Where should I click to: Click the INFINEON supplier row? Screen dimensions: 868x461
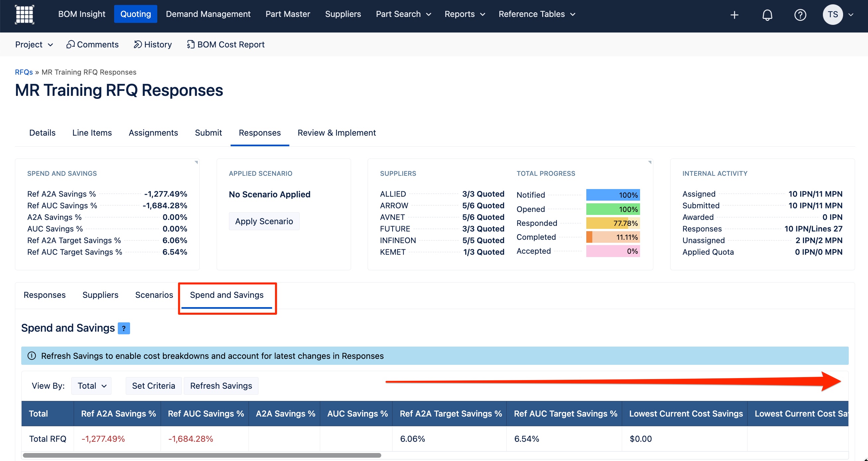(442, 240)
